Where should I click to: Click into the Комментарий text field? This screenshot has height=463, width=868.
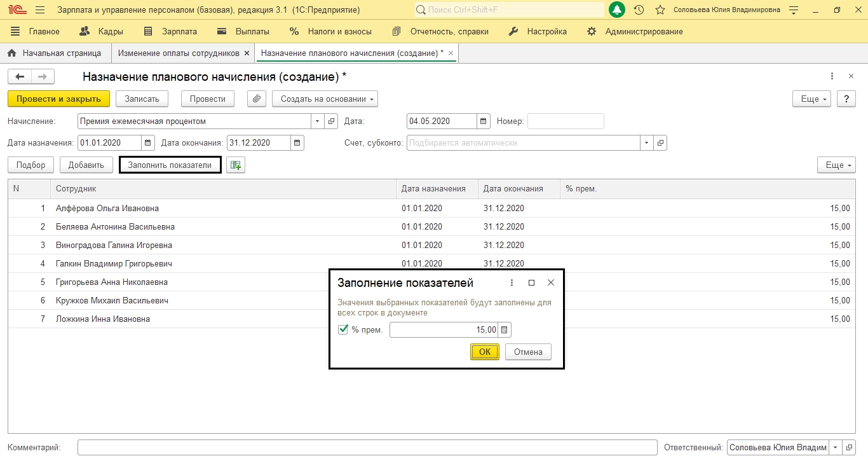coord(367,448)
